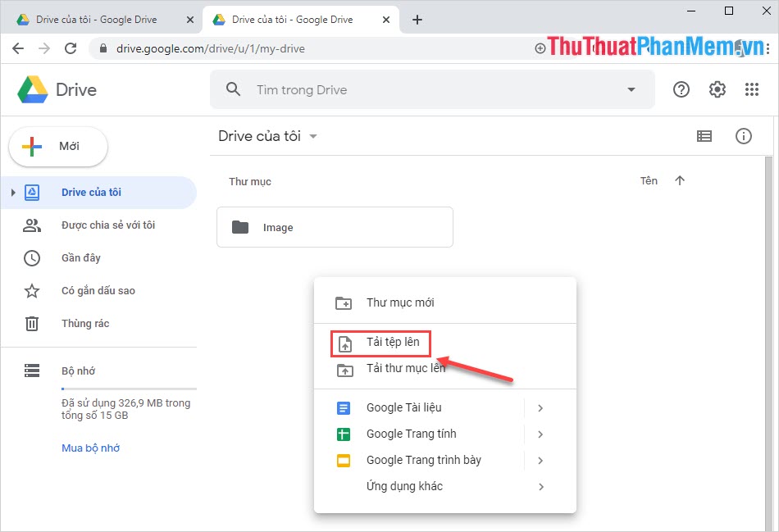
Task: Click the address bar URL
Action: [211, 48]
